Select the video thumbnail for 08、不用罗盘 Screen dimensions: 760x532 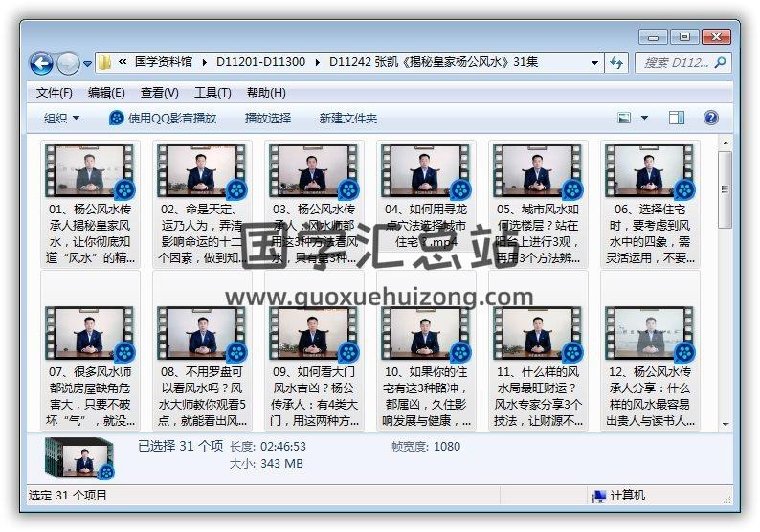point(201,333)
